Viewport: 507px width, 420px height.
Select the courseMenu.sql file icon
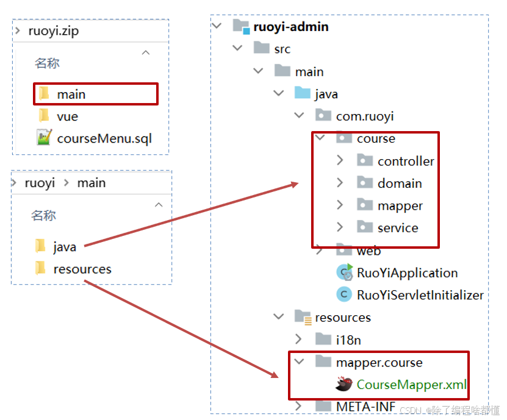(x=44, y=137)
